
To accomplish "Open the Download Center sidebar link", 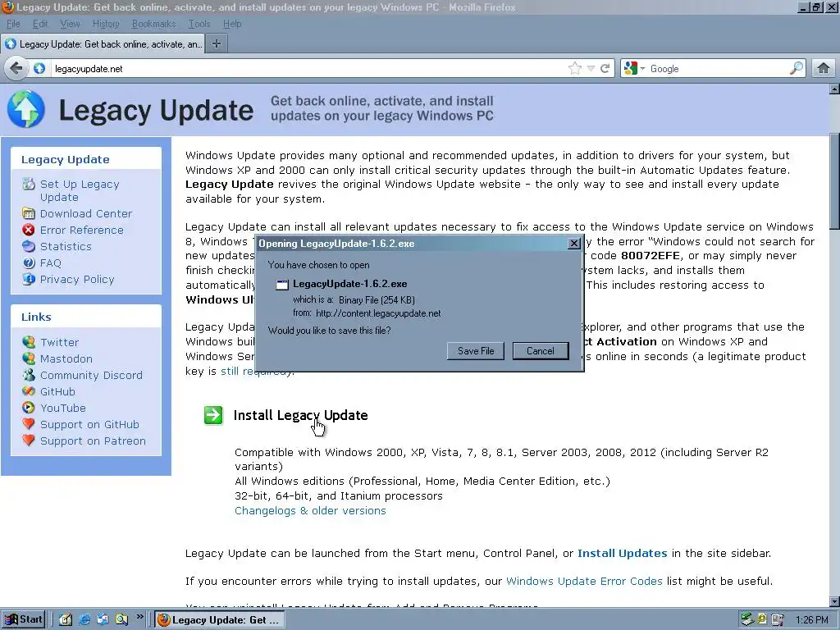I will click(86, 213).
